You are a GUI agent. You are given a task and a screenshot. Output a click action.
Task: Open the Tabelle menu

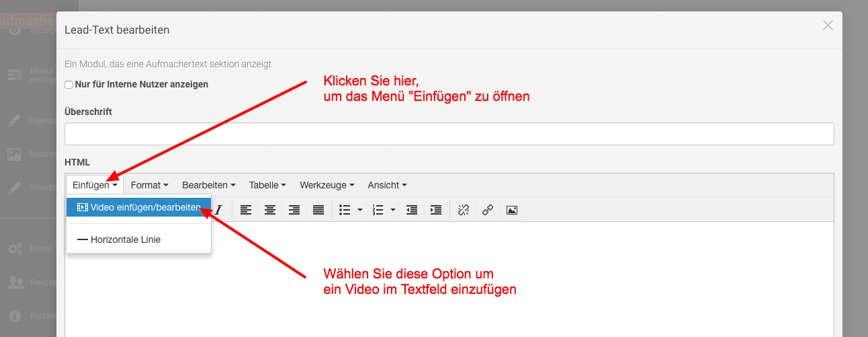click(267, 185)
